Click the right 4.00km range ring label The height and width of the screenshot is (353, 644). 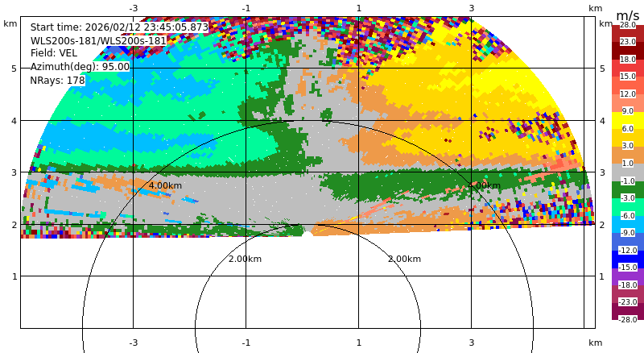(x=485, y=185)
